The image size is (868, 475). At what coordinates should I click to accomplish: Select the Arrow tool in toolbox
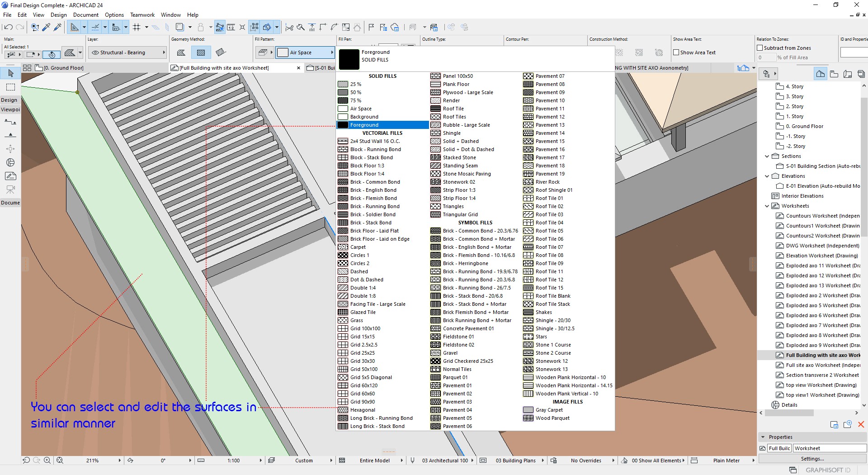point(11,73)
